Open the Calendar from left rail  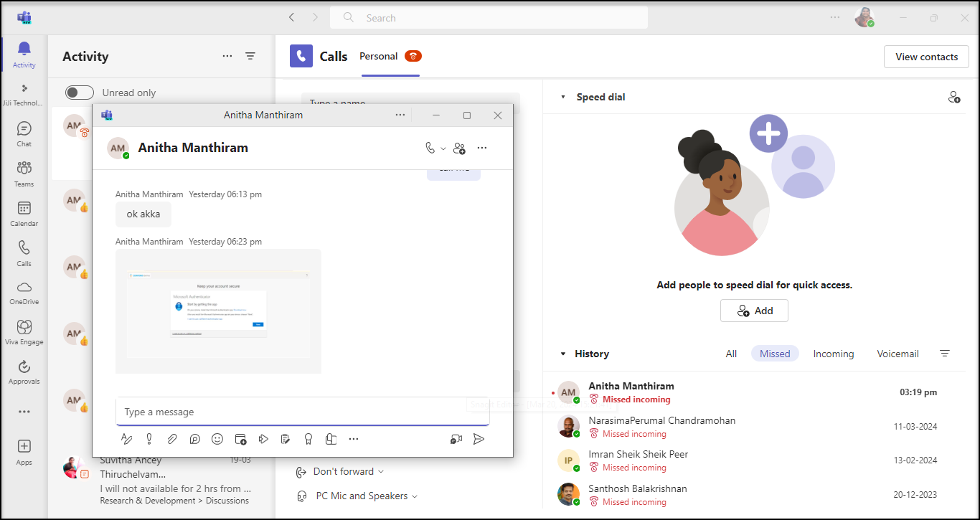point(24,213)
